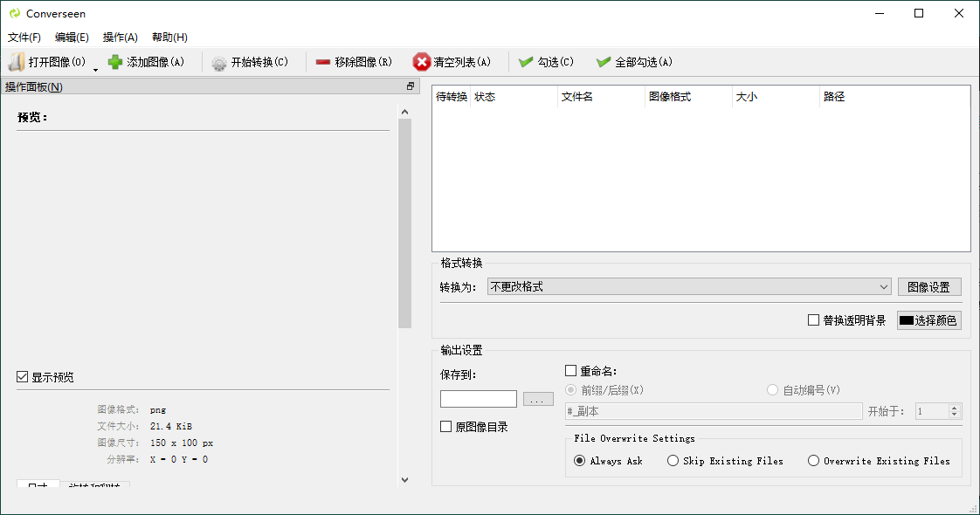Toggle the 显示预览 checkbox
980x515 pixels.
click(x=23, y=377)
